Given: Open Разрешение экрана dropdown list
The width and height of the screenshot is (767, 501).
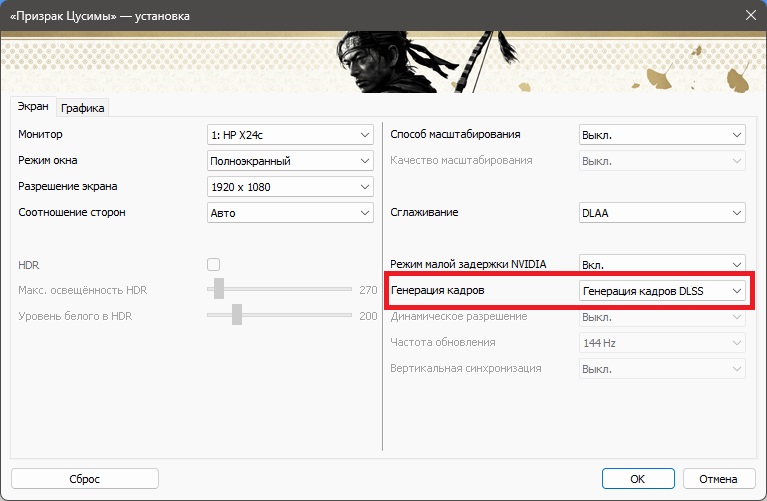Looking at the screenshot, I should point(289,187).
